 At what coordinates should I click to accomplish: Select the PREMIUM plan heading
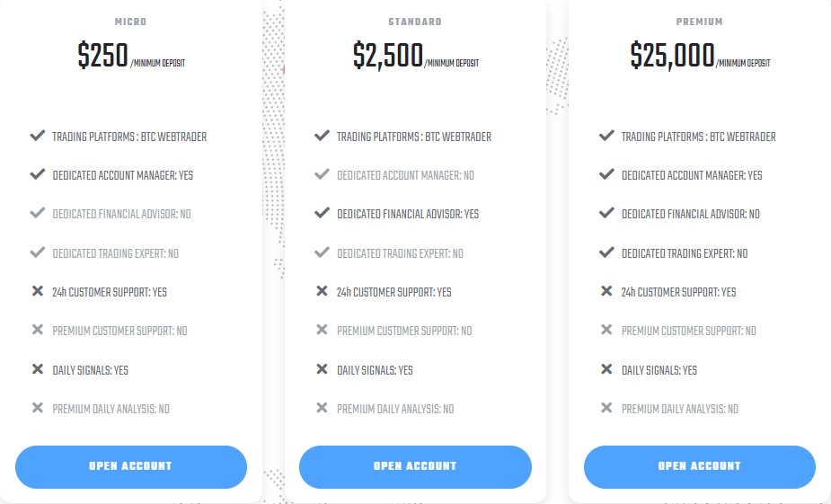700,22
